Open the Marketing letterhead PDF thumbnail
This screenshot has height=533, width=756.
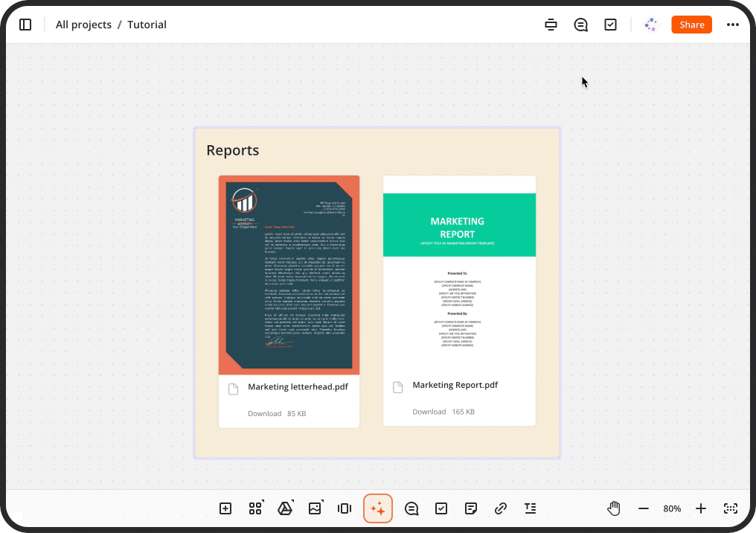[x=289, y=275]
